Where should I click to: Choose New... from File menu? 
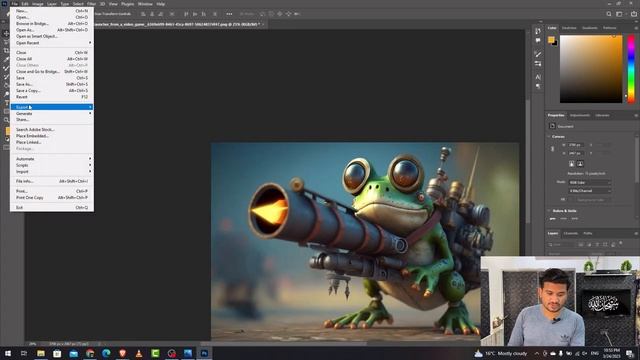[52, 11]
